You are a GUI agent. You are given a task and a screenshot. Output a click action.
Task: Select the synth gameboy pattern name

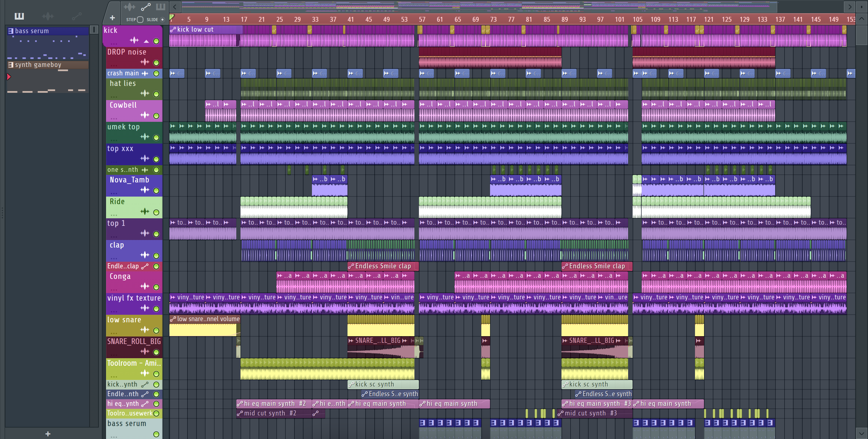(38, 65)
